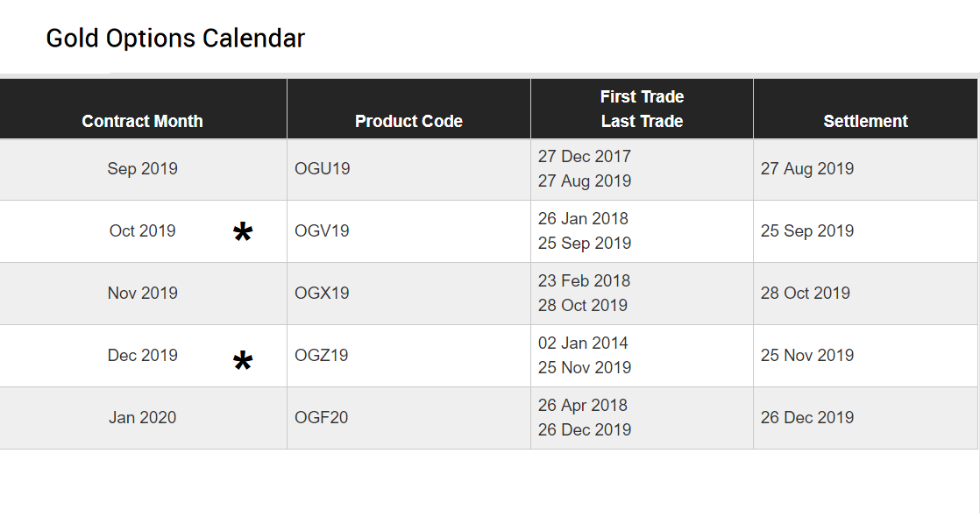Click the Product Code column header

pos(408,122)
